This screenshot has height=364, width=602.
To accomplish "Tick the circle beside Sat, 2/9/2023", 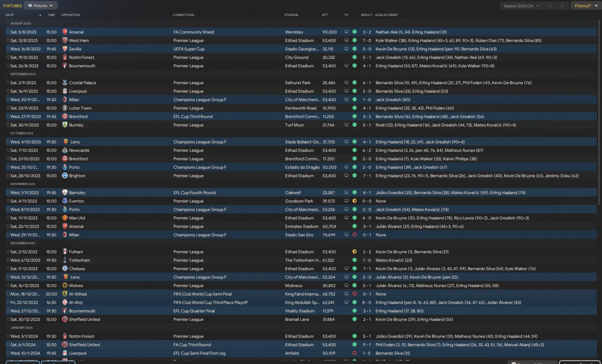I will [8, 83].
